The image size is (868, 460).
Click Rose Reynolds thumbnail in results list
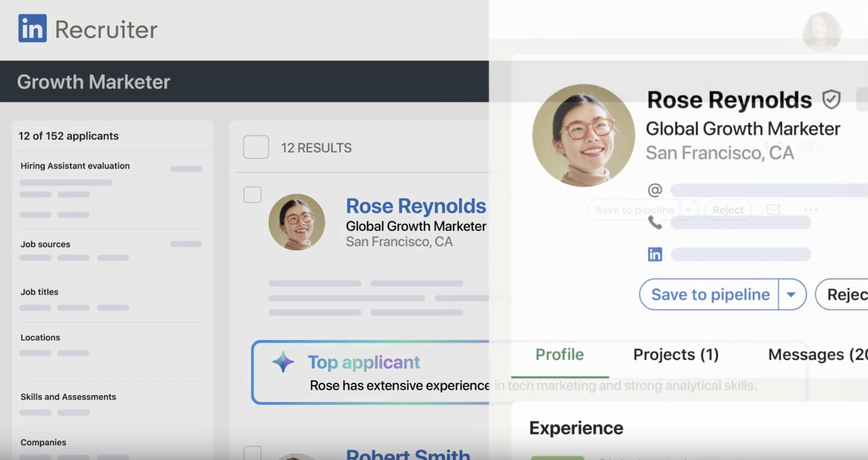click(x=297, y=222)
